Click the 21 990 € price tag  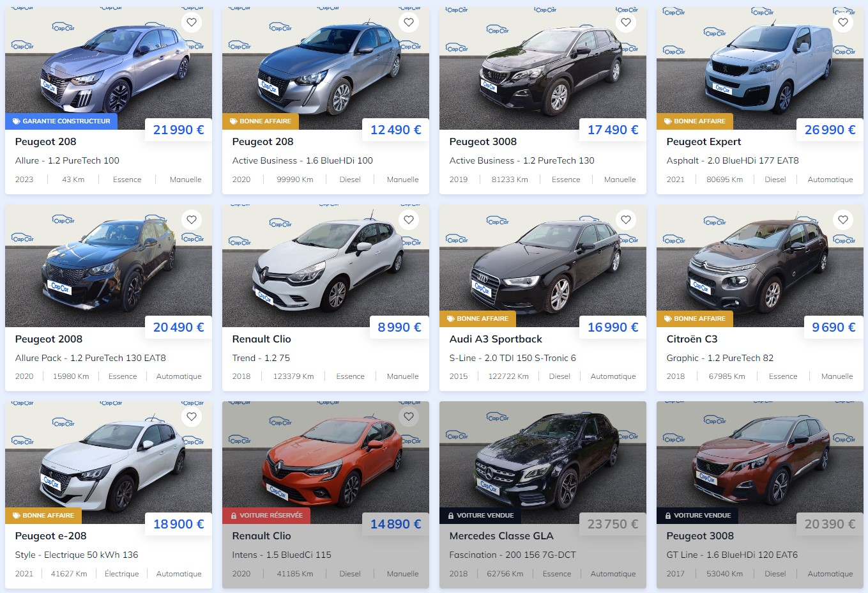[179, 130]
